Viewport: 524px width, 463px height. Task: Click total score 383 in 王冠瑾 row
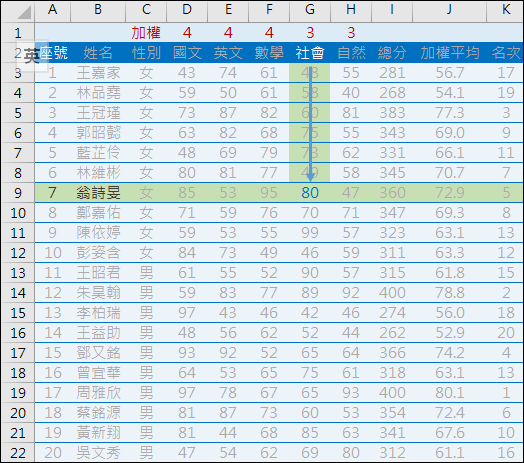tap(392, 113)
